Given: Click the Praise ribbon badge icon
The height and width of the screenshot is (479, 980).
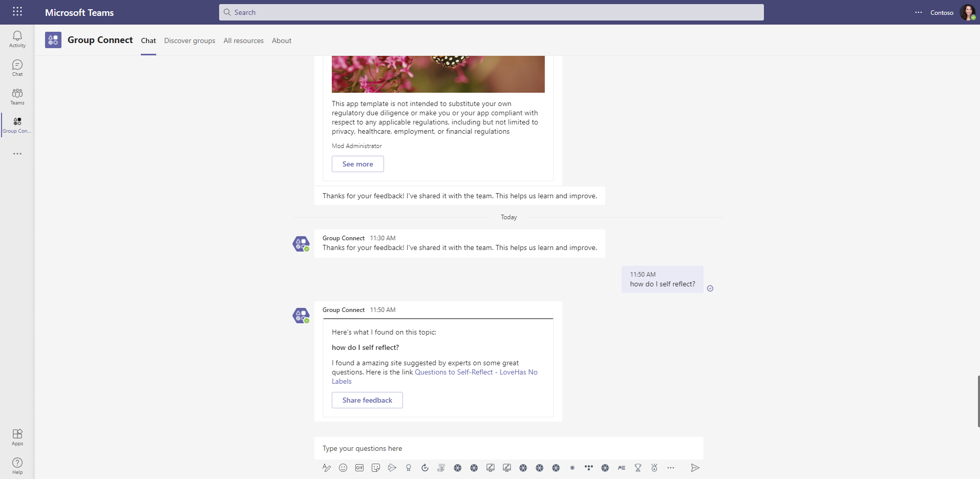Looking at the screenshot, I should pos(409,468).
